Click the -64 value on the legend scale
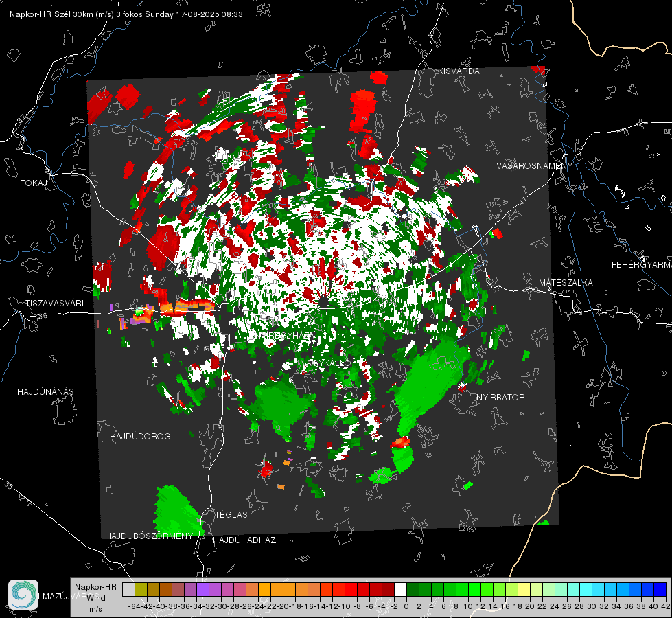Viewport: 672px width, 618px height. pos(135,606)
